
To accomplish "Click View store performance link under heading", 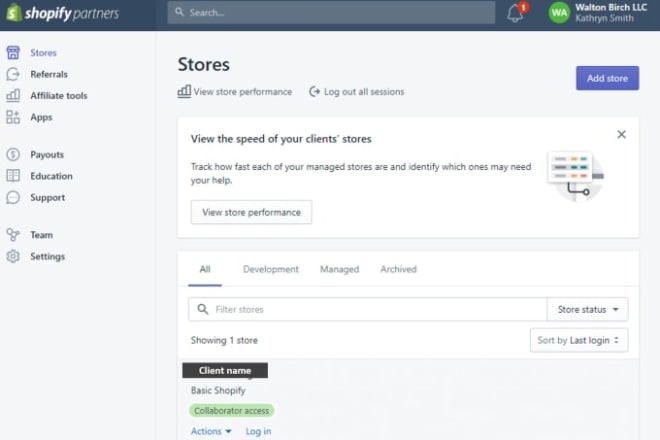I will point(242,92).
